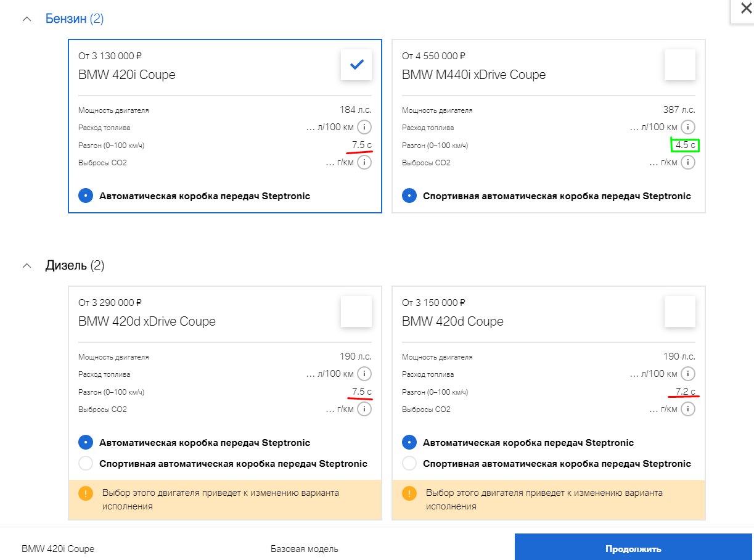Open CO2 emissions info for BMW 420d Coupe
Viewport: 754px width, 560px height.
688,410
